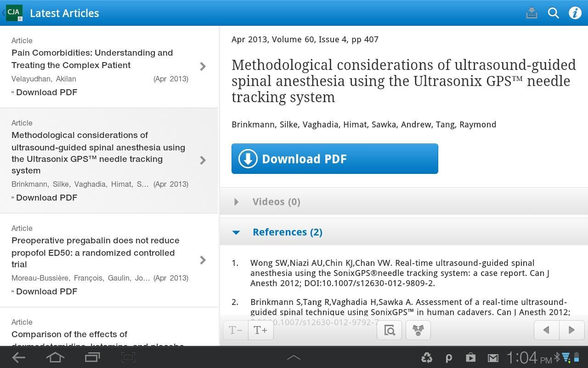Open Methodological considerations article chevron
Screen dimensions: 588x368
tap(203, 160)
